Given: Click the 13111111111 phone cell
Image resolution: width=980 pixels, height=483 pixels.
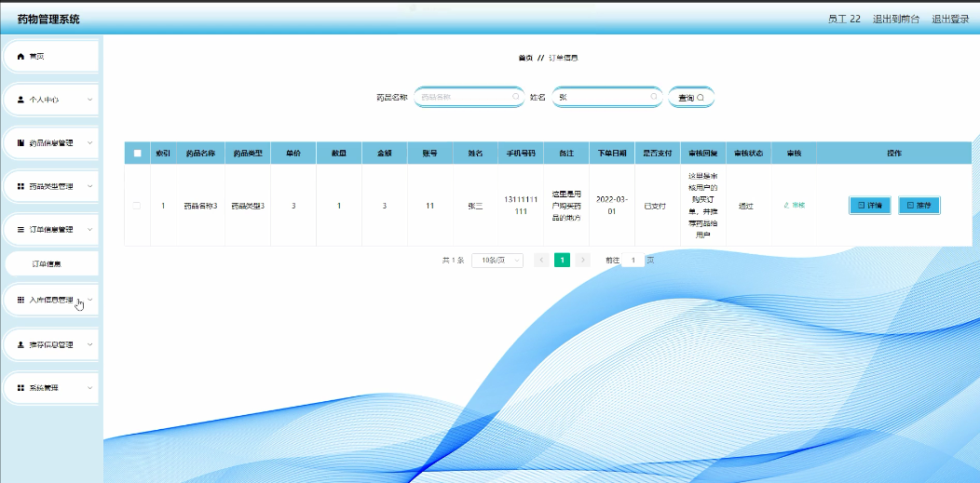Looking at the screenshot, I should point(521,206).
